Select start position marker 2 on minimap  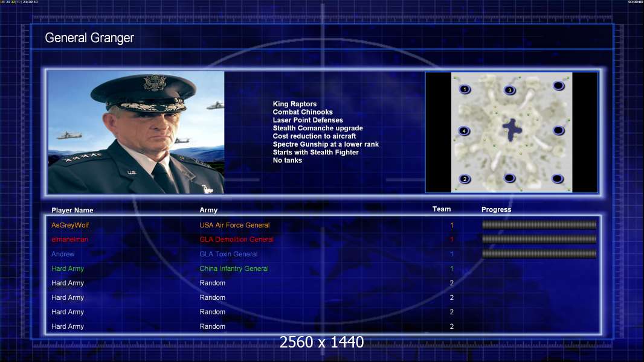465,179
